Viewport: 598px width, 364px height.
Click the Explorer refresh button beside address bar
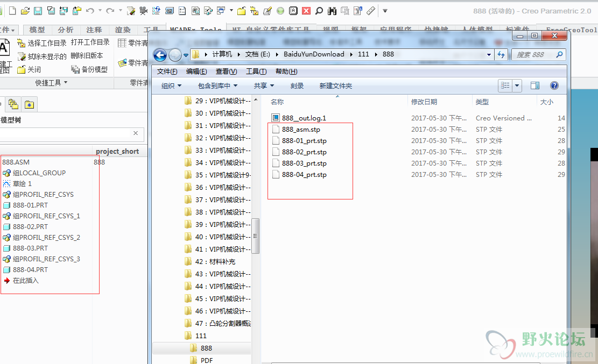click(x=501, y=54)
